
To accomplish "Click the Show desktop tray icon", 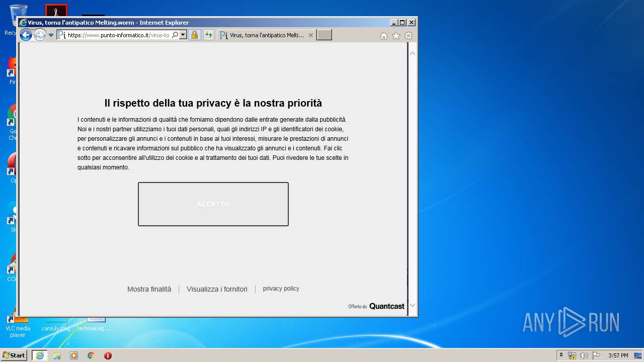I will tap(638, 355).
